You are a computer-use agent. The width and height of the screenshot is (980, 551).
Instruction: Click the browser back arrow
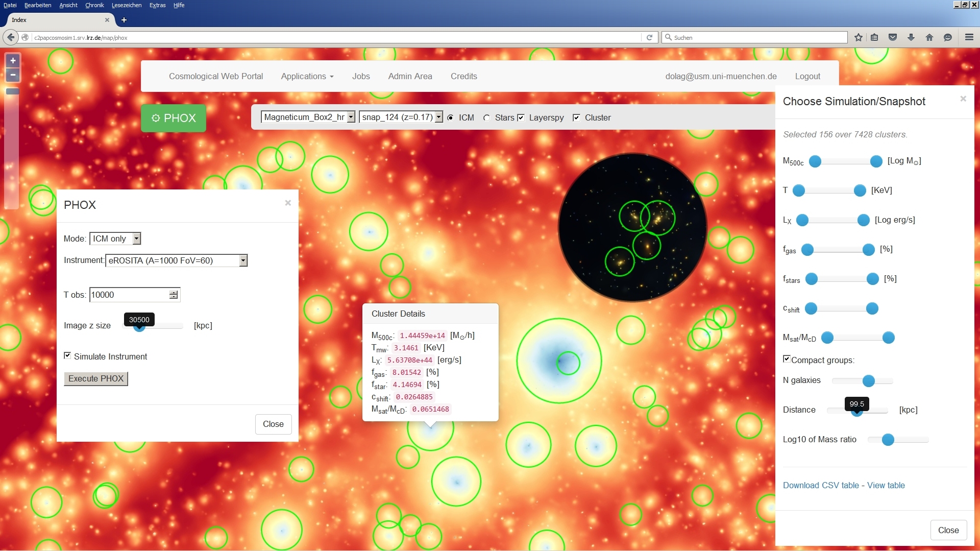[11, 37]
